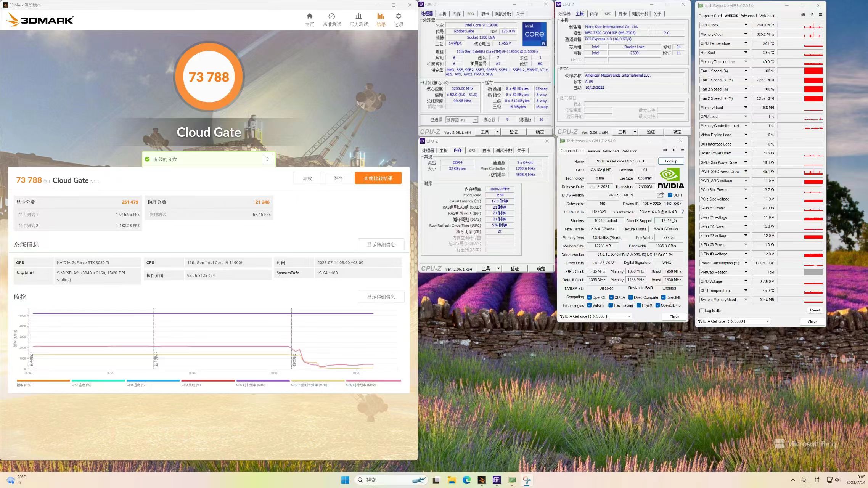
Task: Click help question mark beside valid score
Action: coord(268,159)
